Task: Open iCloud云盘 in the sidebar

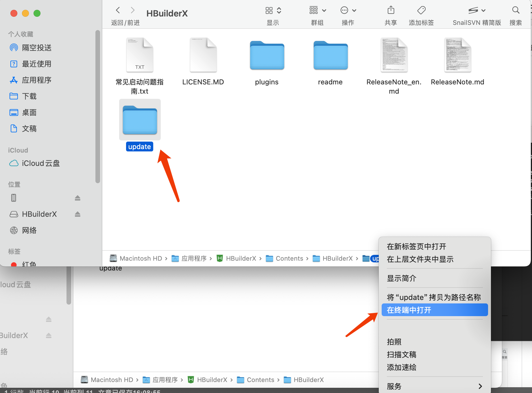Action: pyautogui.click(x=40, y=163)
